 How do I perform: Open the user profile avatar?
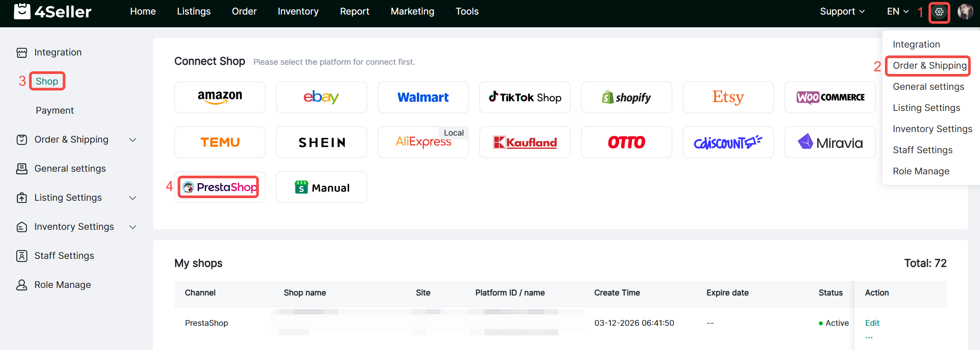click(965, 12)
